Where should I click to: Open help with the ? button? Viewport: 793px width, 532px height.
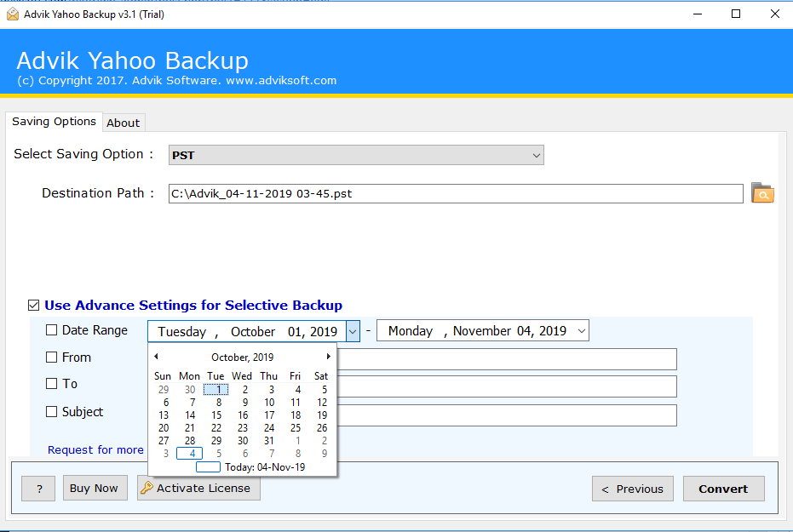tap(38, 489)
